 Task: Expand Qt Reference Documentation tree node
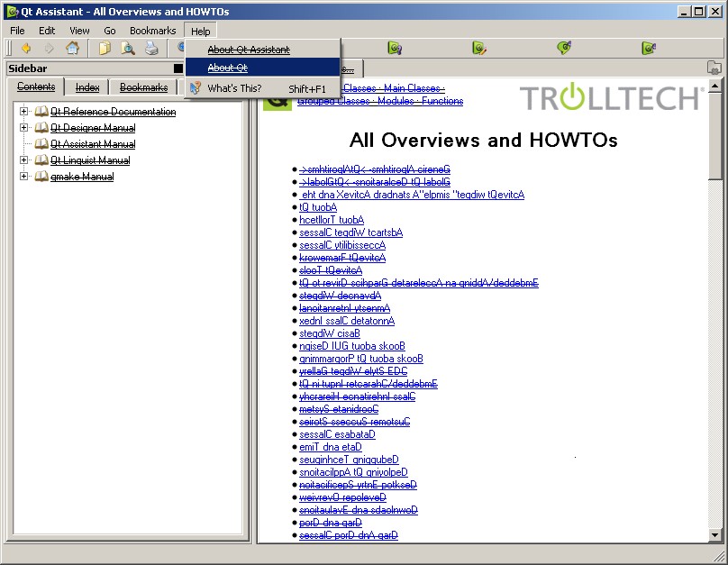click(x=25, y=112)
